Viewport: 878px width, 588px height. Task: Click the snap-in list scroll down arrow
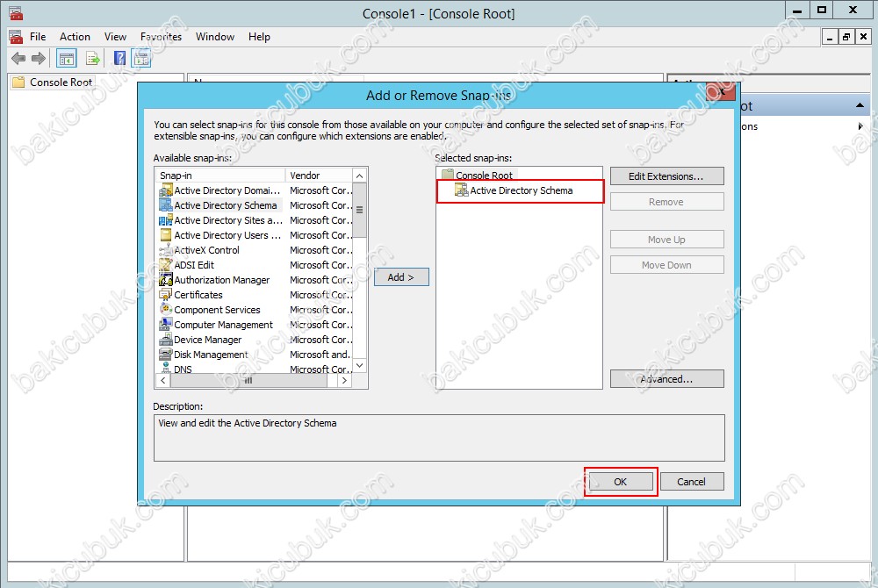(359, 365)
